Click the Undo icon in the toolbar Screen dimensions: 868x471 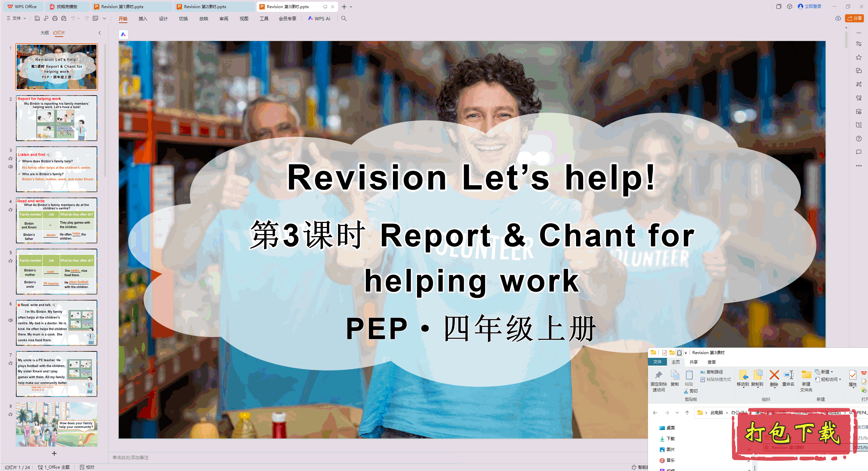pyautogui.click(x=74, y=19)
